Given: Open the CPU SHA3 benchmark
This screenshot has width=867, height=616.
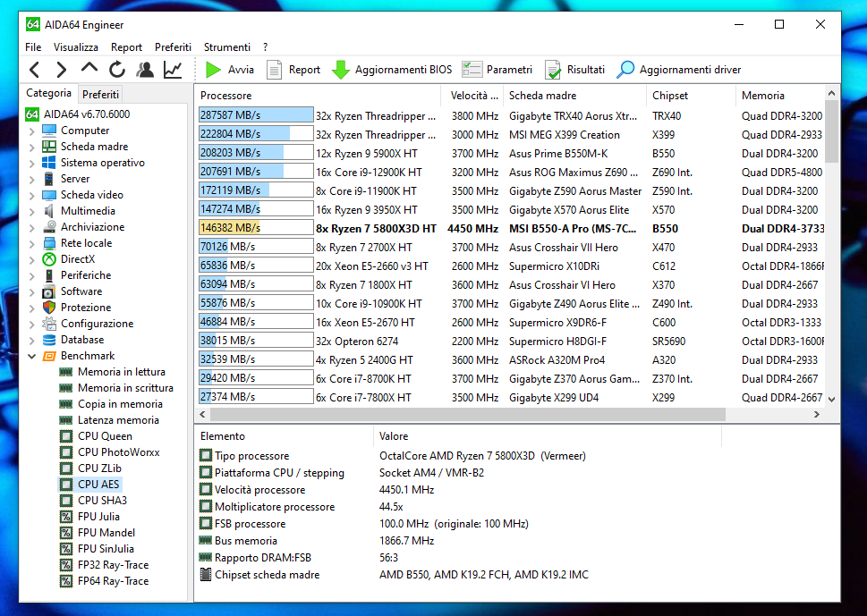Looking at the screenshot, I should click(x=102, y=500).
